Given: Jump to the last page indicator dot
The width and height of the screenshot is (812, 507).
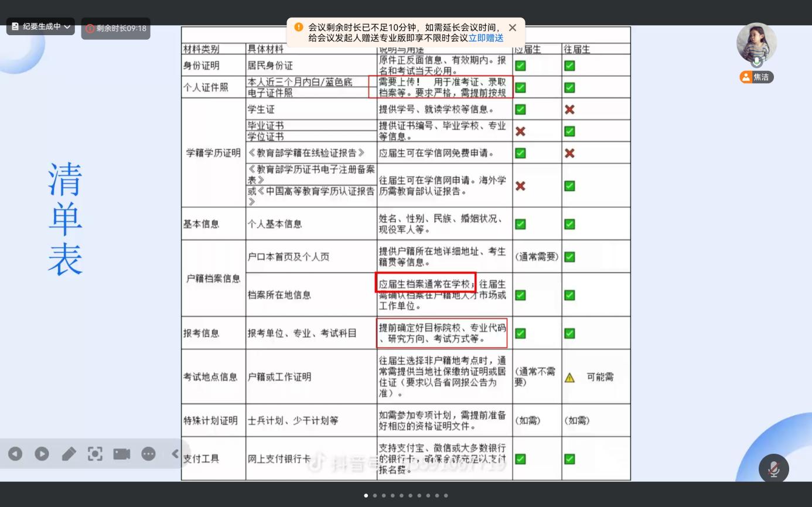Looking at the screenshot, I should (x=446, y=495).
